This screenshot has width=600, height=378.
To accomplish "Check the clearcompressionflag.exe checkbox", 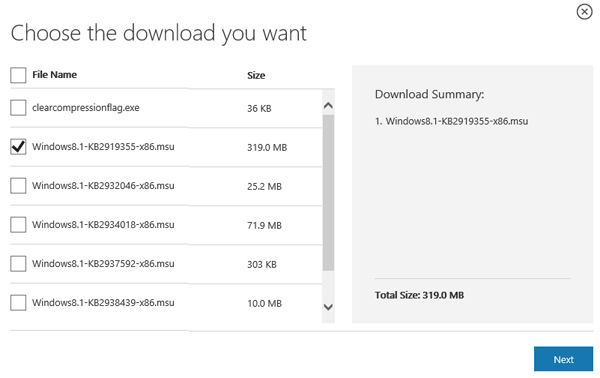I will [x=18, y=108].
